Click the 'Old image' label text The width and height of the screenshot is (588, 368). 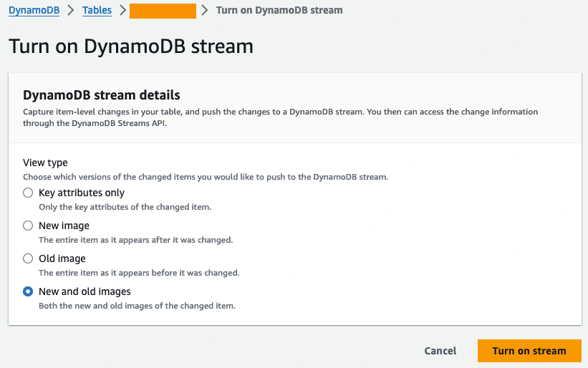[62, 258]
